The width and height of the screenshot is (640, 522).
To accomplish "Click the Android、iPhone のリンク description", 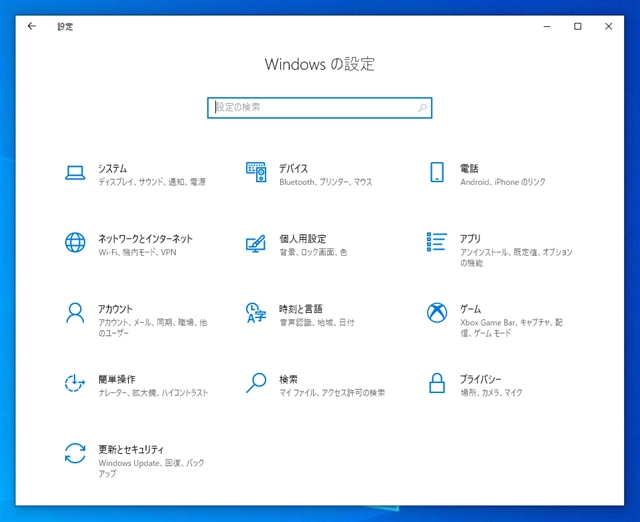I will pos(502,182).
